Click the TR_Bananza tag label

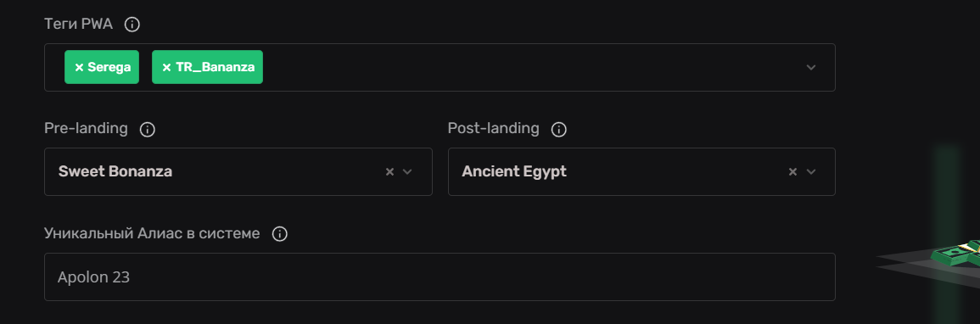[x=215, y=67]
